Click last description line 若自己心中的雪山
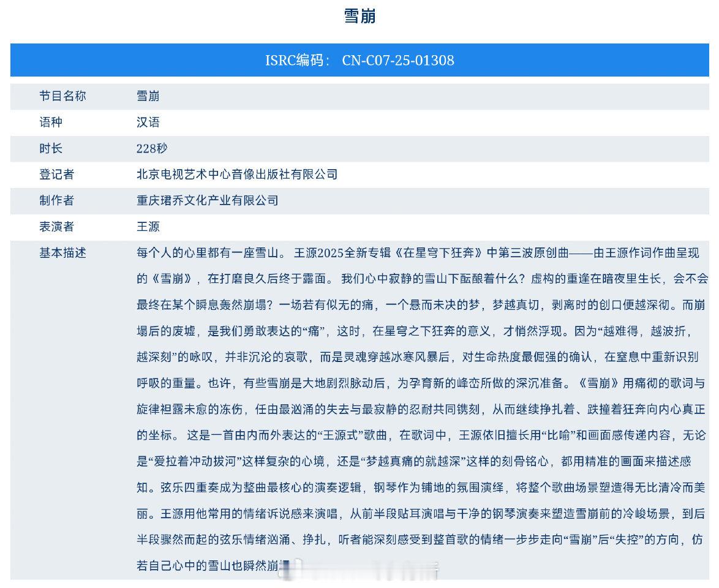The width and height of the screenshot is (719, 588). 213,565
